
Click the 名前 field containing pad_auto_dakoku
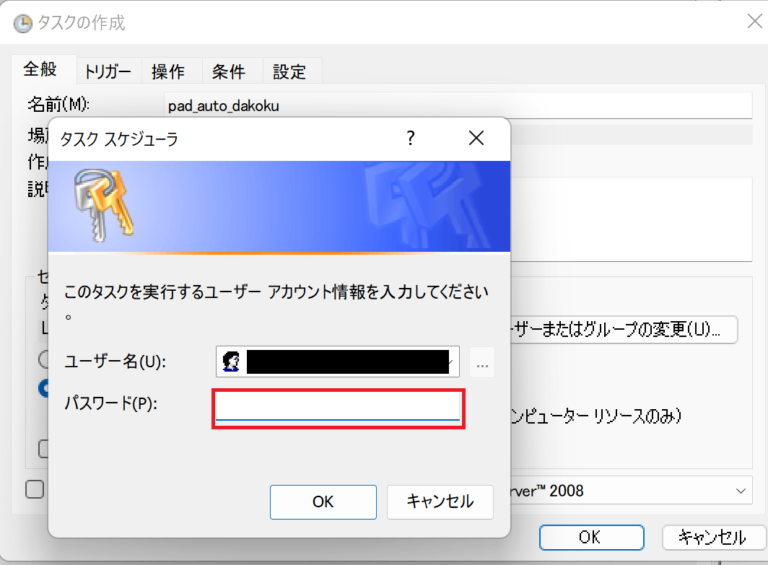point(458,105)
